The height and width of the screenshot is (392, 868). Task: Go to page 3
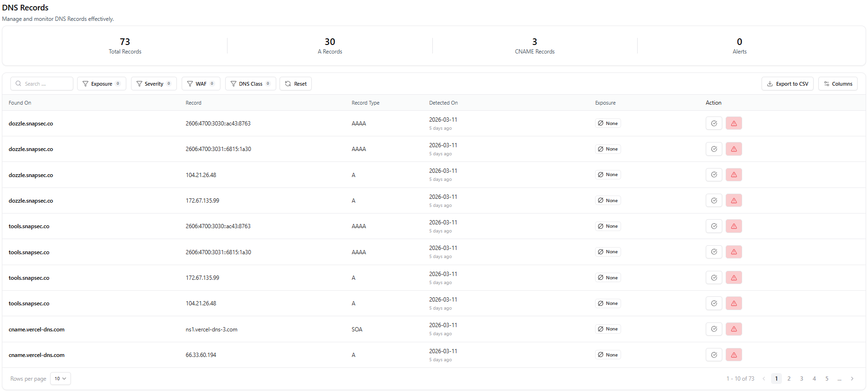click(x=801, y=378)
